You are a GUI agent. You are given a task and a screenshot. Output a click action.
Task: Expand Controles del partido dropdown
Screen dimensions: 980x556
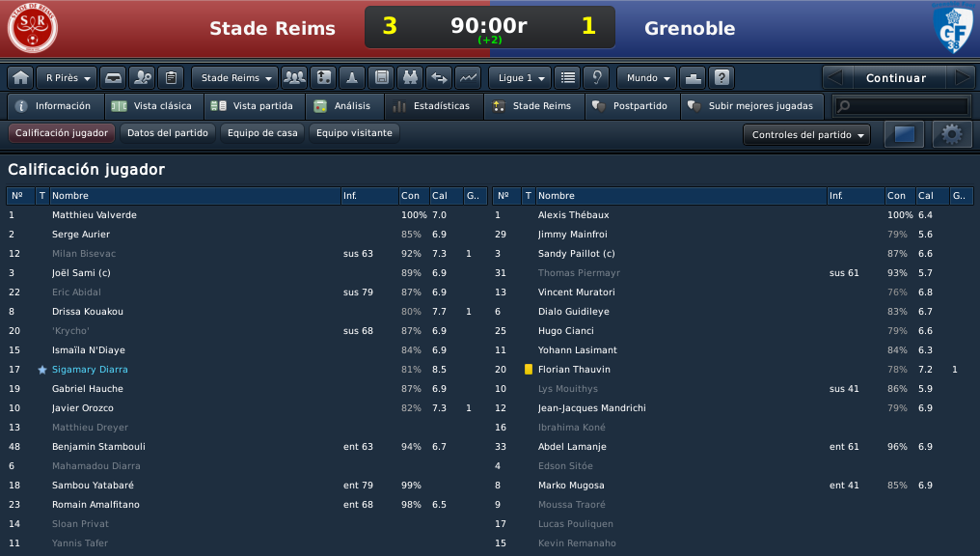(x=807, y=134)
